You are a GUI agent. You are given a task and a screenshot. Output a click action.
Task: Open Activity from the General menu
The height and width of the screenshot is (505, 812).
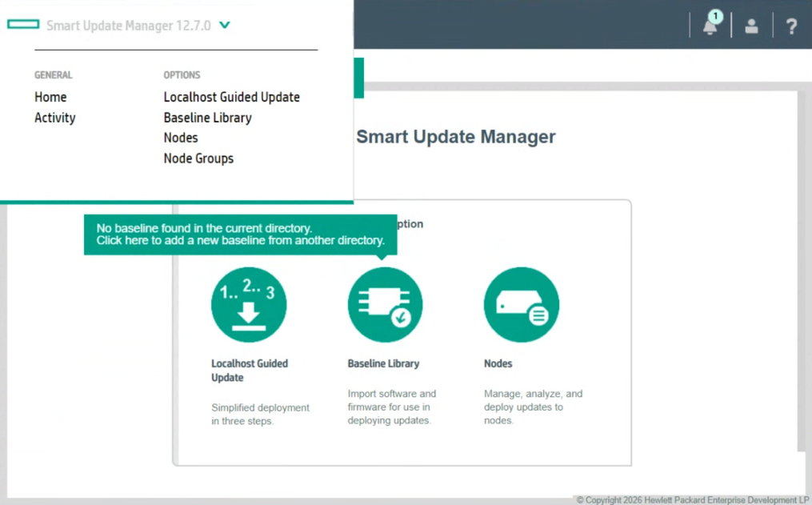55,118
